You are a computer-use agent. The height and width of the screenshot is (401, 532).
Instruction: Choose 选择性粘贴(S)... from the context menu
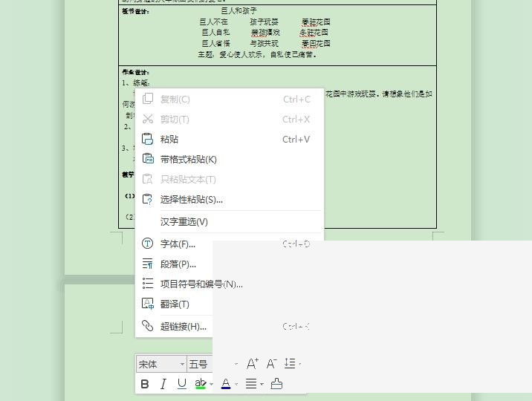230,199
